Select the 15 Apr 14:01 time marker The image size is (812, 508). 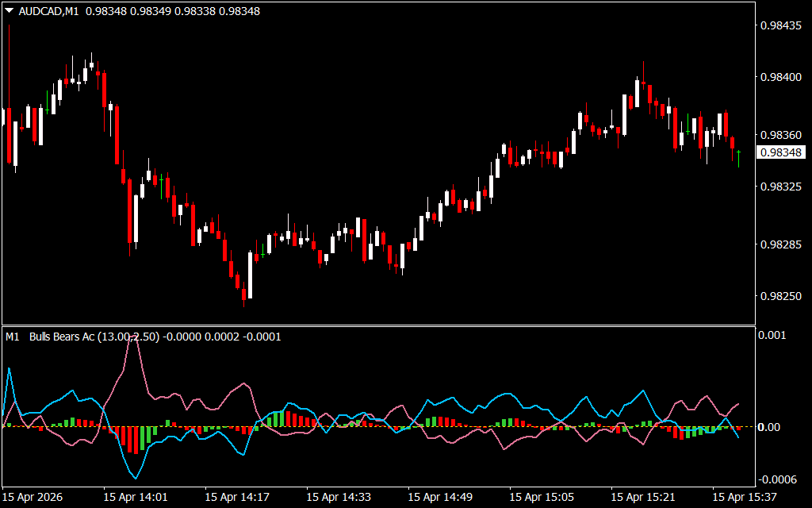point(136,497)
